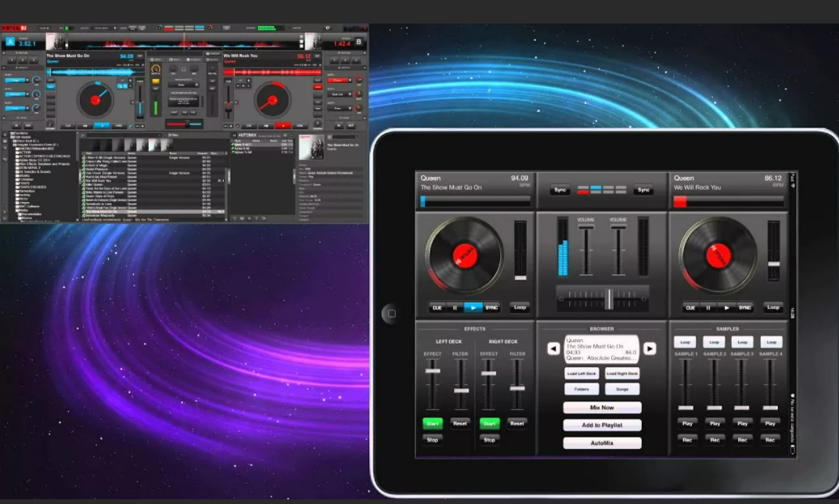Viewport: 839px width, 504px height.
Task: Stop the left deck effect
Action: tap(432, 440)
